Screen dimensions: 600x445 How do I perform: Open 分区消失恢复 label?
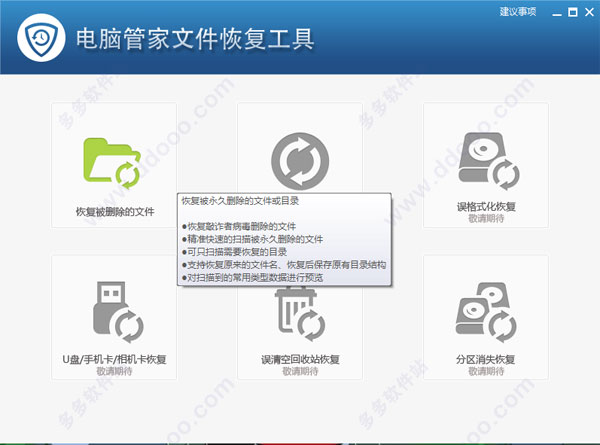pos(485,359)
